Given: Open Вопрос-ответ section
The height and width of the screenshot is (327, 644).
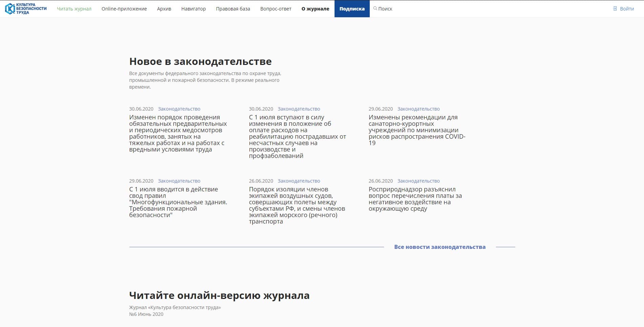Looking at the screenshot, I should click(x=276, y=9).
